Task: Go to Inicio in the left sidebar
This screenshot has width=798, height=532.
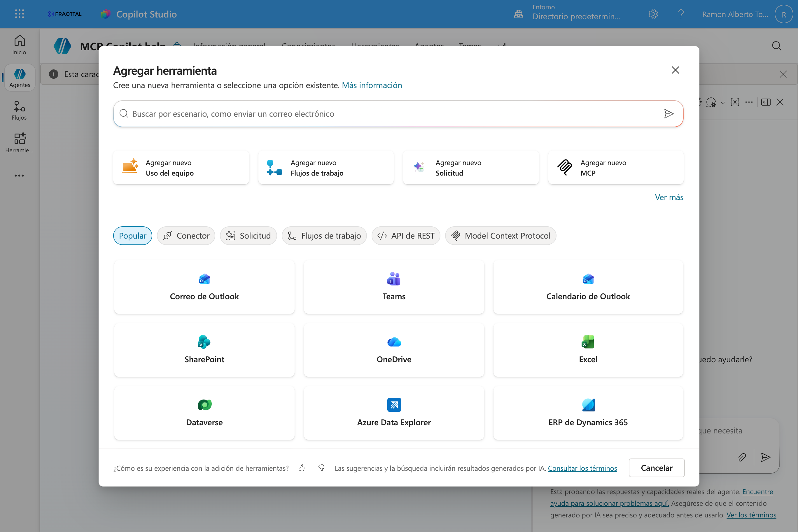Action: pos(19,45)
